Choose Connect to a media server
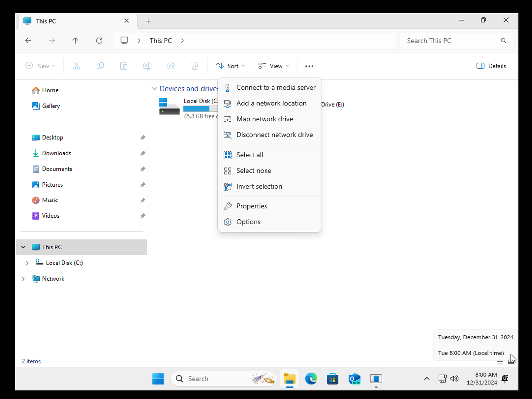This screenshot has height=399, width=532. point(269,87)
